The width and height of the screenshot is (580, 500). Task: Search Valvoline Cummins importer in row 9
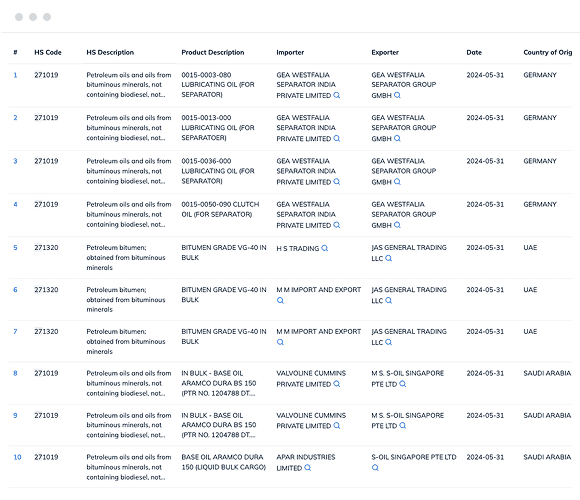(337, 426)
